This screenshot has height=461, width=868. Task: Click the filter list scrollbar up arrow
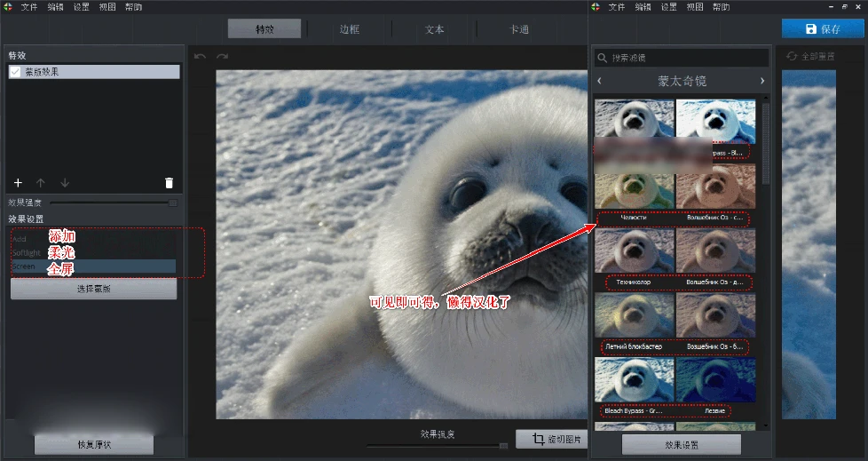(766, 98)
